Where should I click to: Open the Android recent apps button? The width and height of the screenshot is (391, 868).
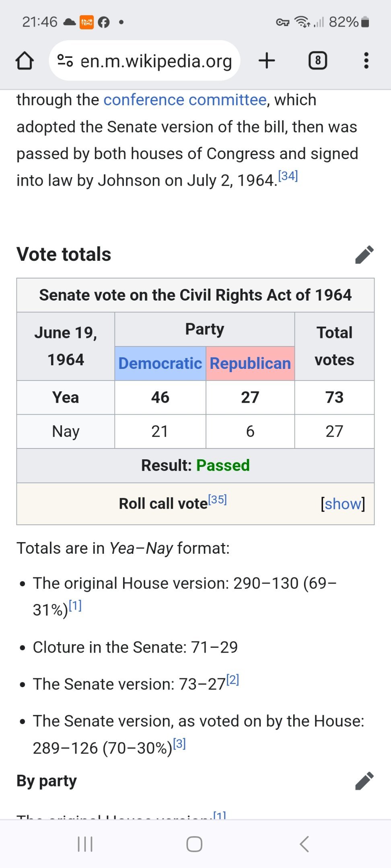coord(85,844)
